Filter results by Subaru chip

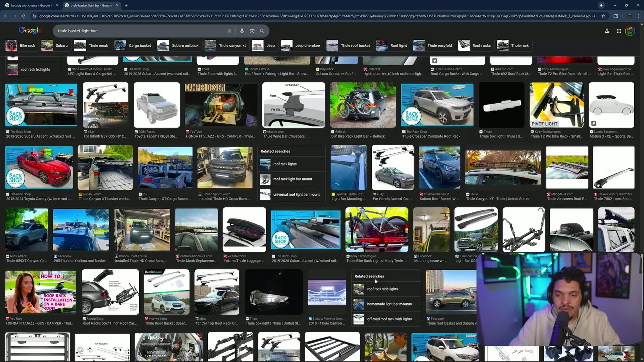point(55,46)
